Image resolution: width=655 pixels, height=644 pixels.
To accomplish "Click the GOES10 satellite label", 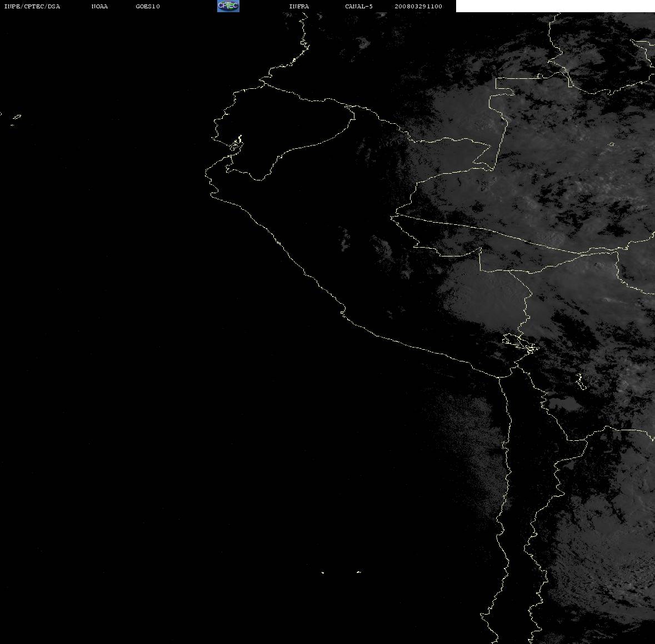I will (x=147, y=6).
